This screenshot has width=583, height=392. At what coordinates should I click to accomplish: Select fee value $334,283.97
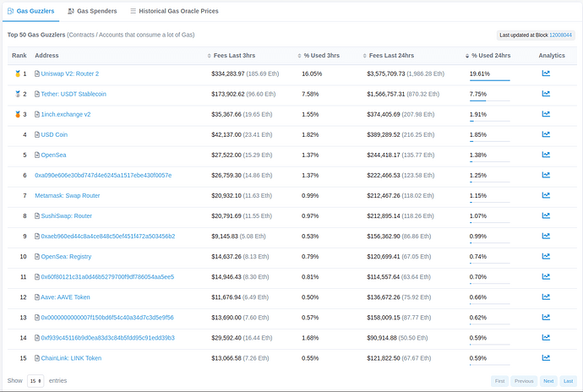pos(228,73)
